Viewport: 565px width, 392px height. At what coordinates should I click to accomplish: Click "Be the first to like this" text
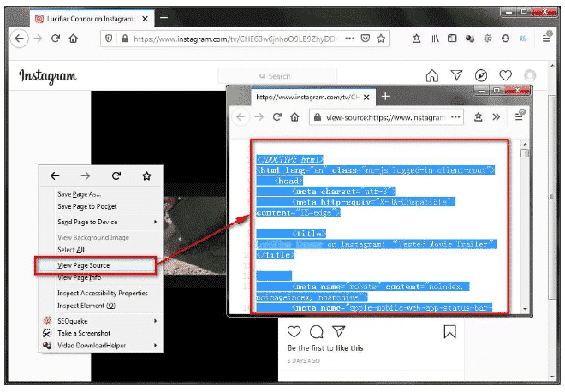pyautogui.click(x=325, y=348)
